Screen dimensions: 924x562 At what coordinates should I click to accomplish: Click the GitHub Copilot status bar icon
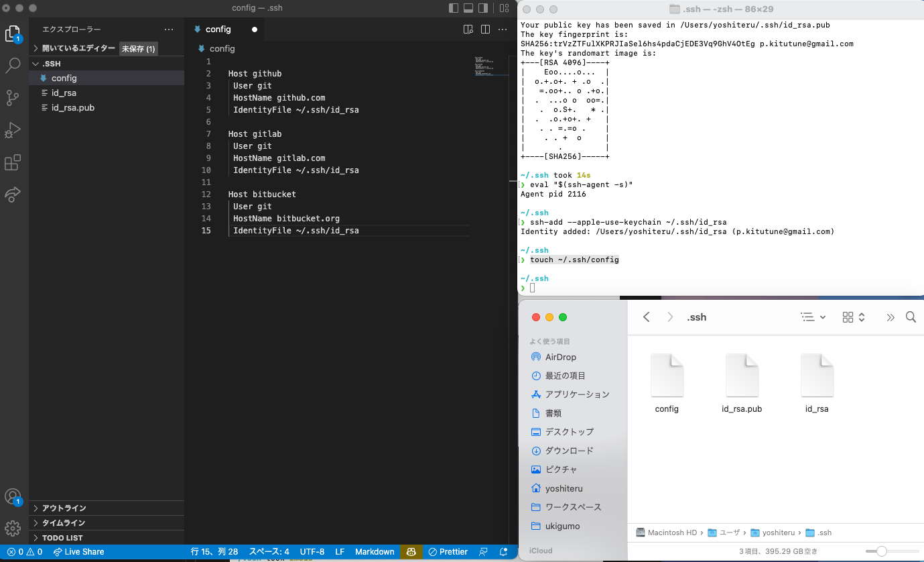pyautogui.click(x=411, y=551)
